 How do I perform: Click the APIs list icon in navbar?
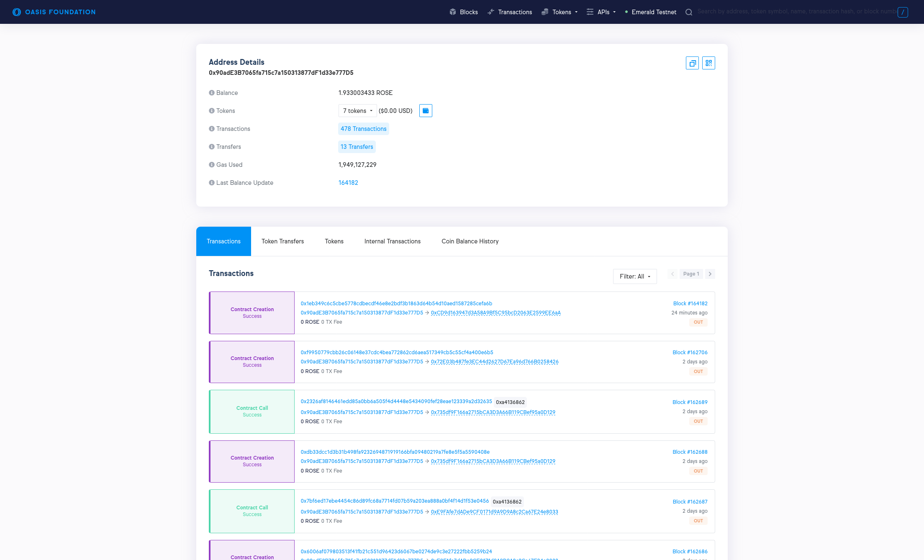click(x=590, y=12)
